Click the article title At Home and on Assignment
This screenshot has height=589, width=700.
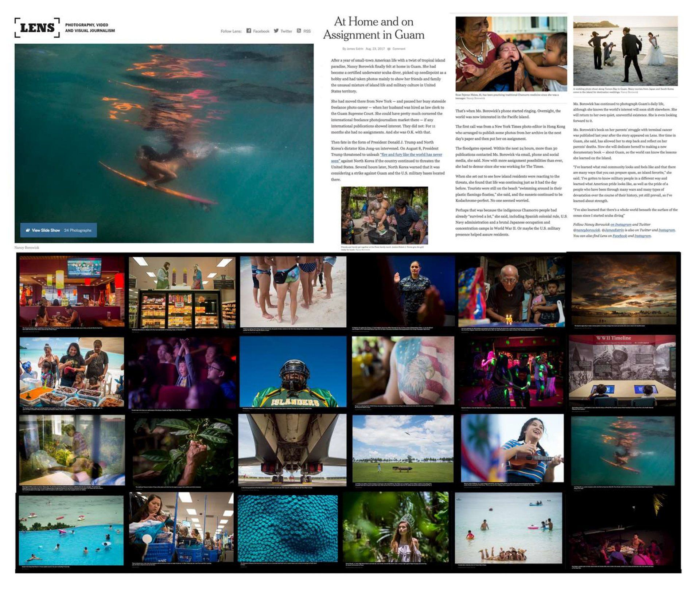[x=374, y=28]
